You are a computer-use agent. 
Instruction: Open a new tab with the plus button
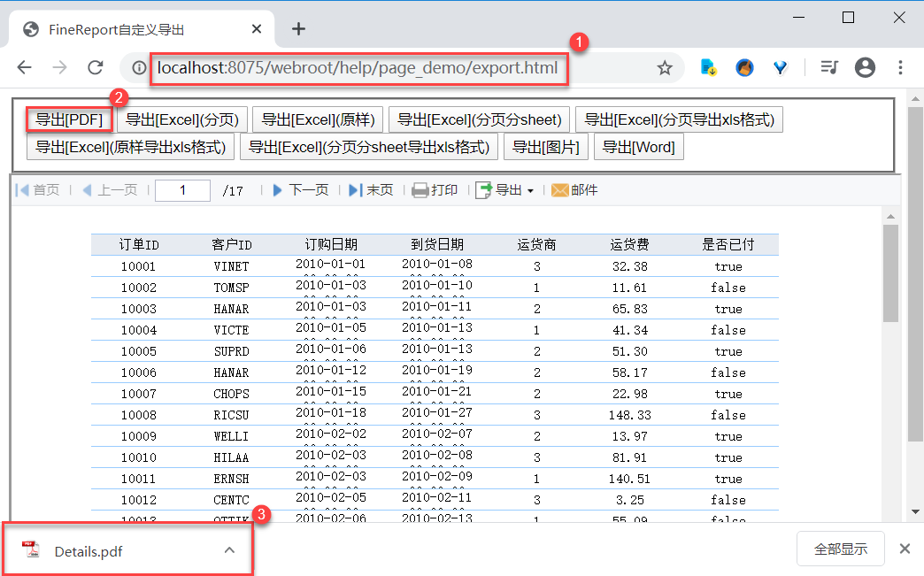click(299, 29)
